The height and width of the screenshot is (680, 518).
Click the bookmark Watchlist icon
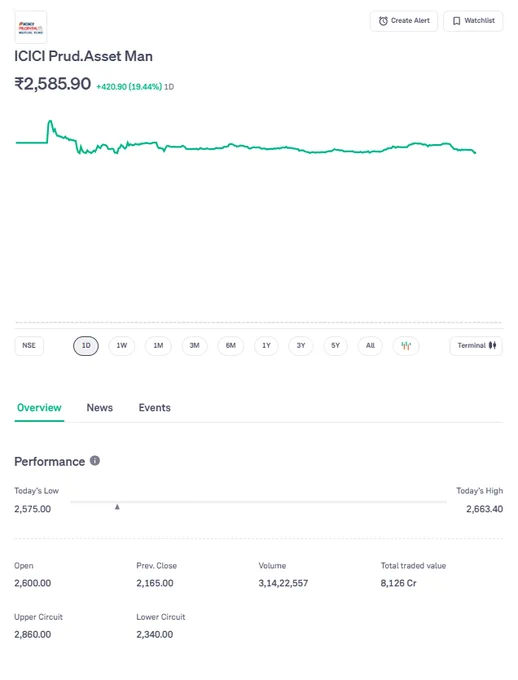[456, 21]
